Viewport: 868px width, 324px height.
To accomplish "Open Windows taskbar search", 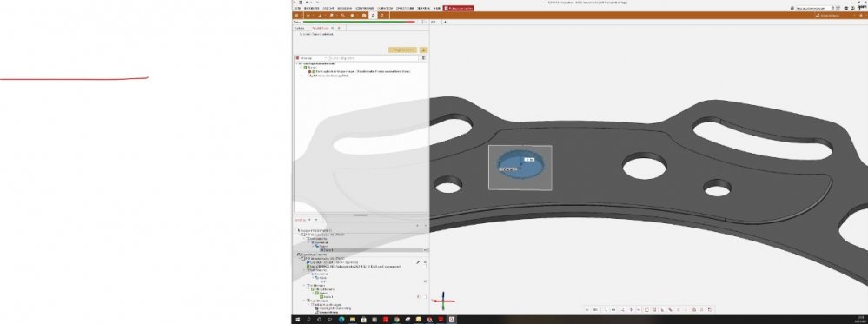I will 308,320.
